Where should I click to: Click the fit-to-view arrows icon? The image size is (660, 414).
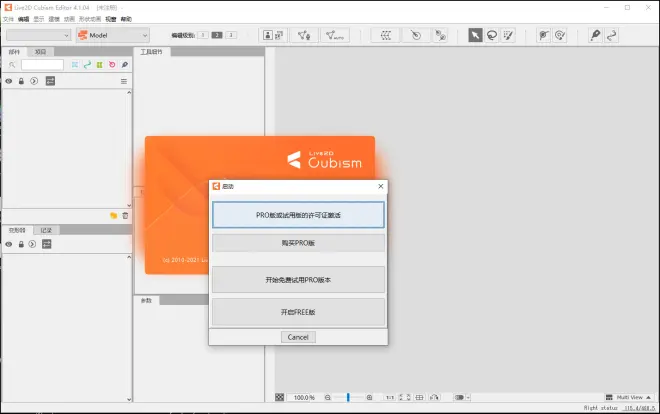405,397
